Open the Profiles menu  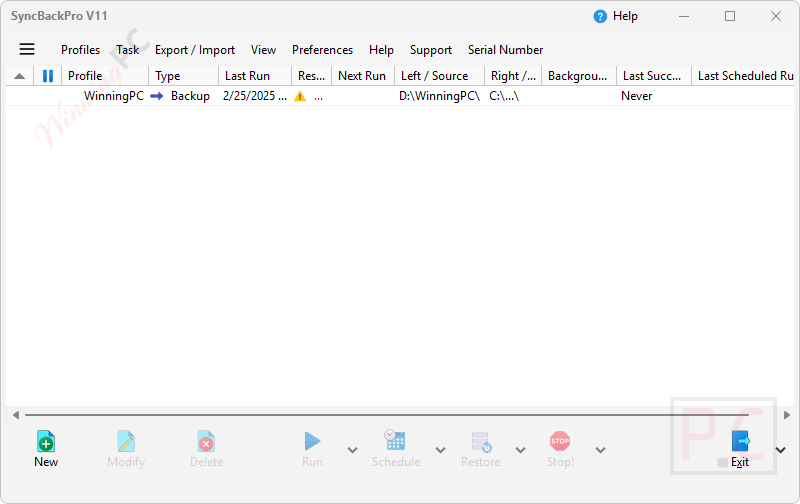(81, 49)
